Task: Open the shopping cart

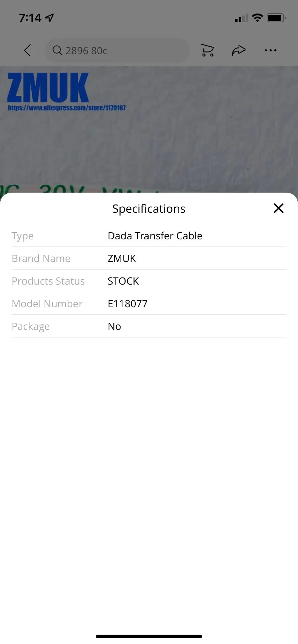Action: pos(207,50)
